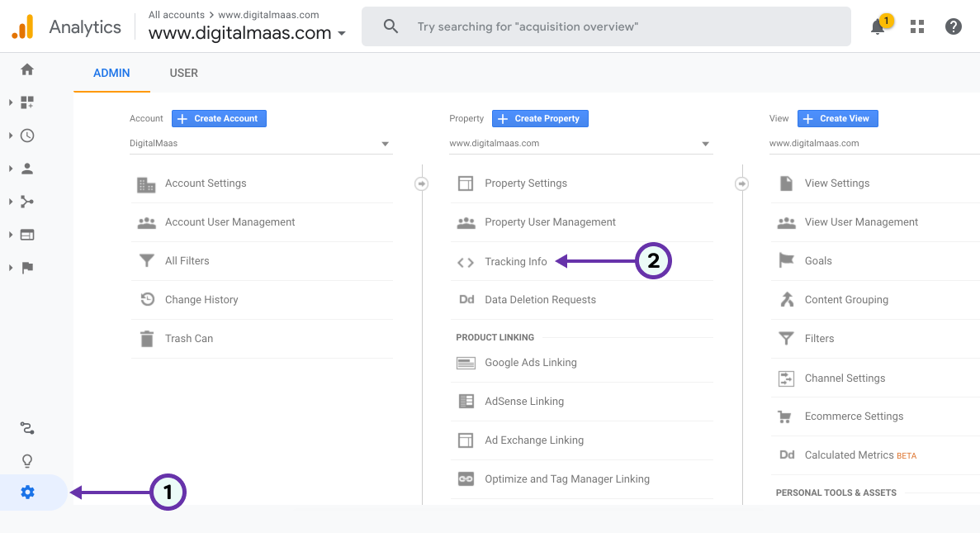Image resolution: width=980 pixels, height=533 pixels.
Task: Expand the Conversions sidebar section arrow
Action: click(11, 267)
